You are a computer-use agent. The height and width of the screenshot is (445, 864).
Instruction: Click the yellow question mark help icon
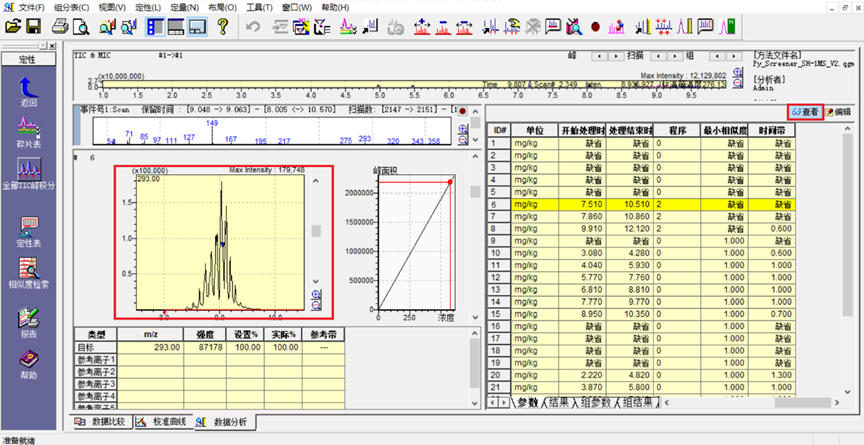tap(223, 27)
